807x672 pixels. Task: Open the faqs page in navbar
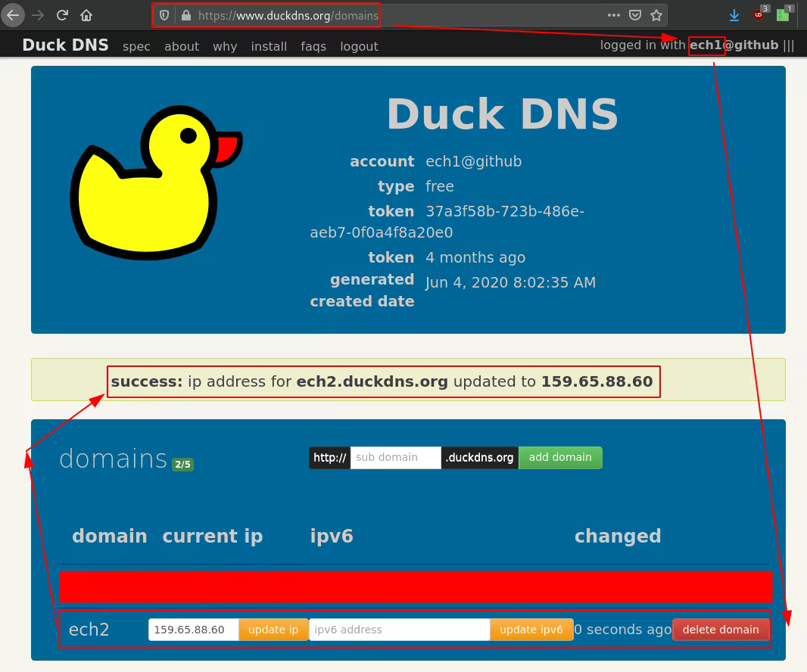[x=313, y=46]
